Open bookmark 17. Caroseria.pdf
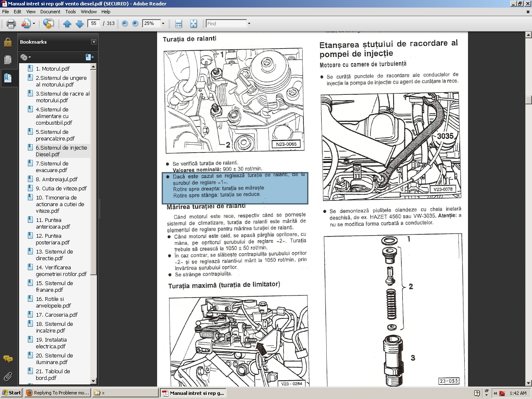The image size is (532, 399). 57,315
